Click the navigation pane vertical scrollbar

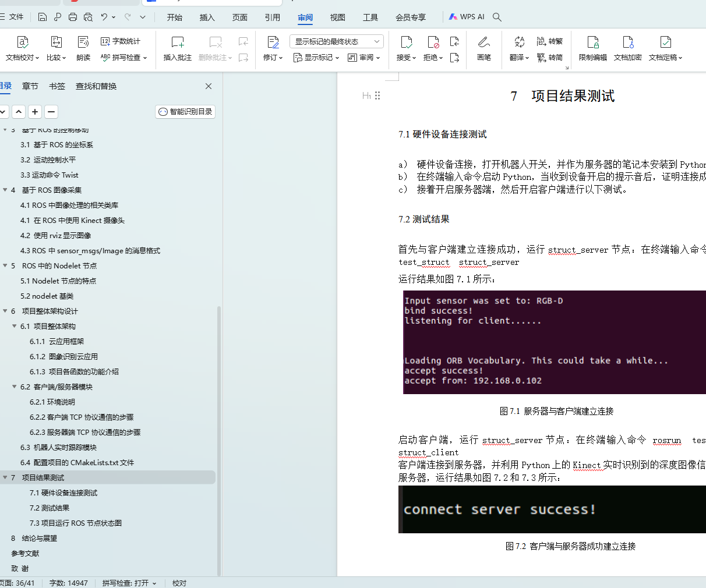pyautogui.click(x=219, y=440)
